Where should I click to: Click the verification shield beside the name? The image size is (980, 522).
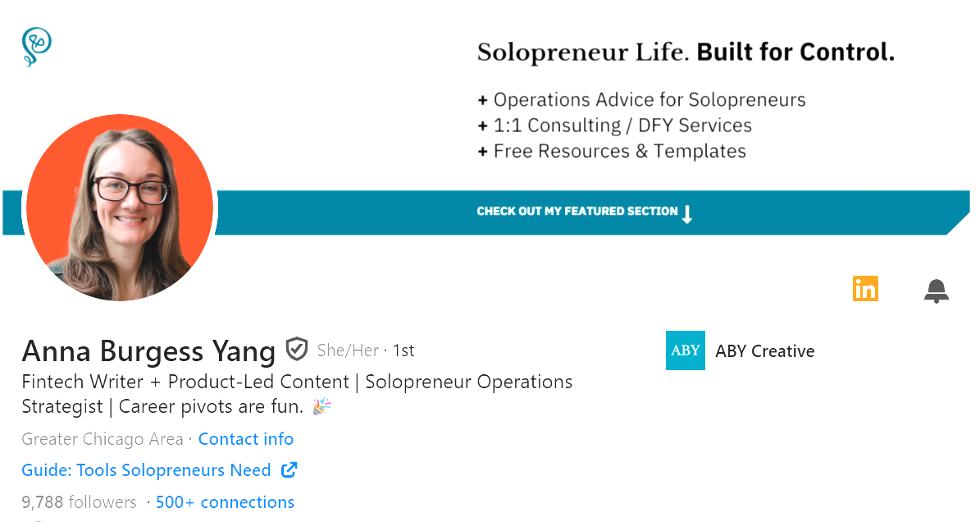pos(297,349)
